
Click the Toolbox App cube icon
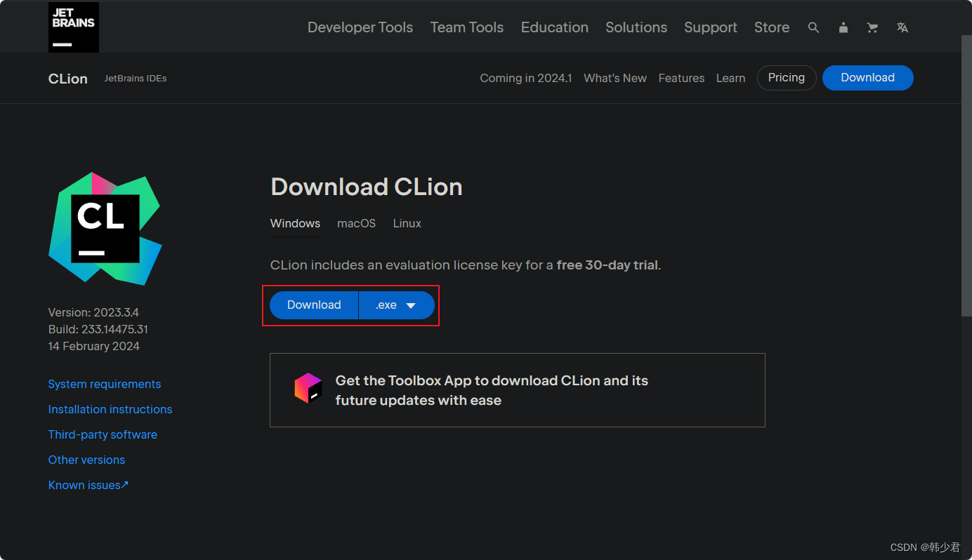308,389
